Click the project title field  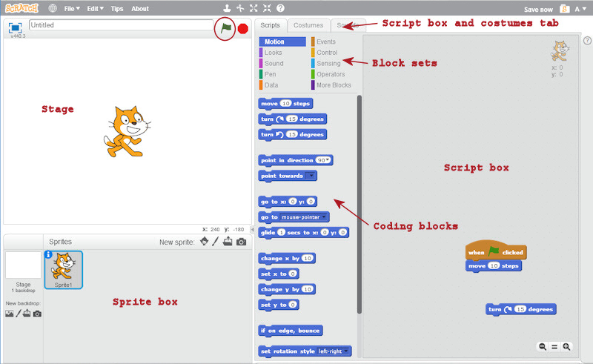[x=121, y=25]
